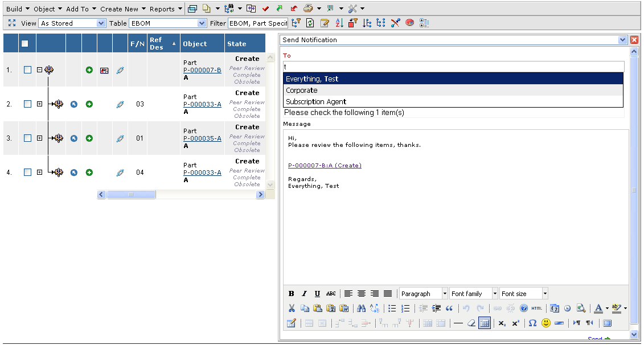The width and height of the screenshot is (644, 345).
Task: Open the Font family dropdown
Action: coord(474,294)
